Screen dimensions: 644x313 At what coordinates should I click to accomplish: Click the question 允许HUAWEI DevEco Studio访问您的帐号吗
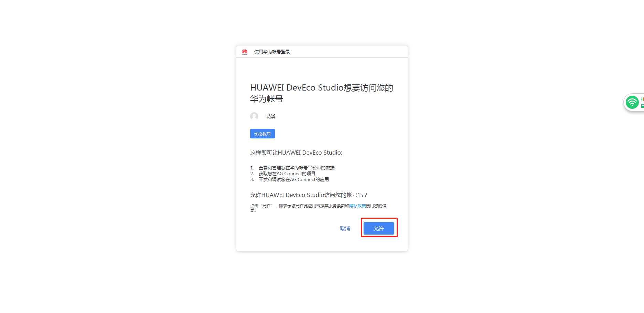coord(309,195)
